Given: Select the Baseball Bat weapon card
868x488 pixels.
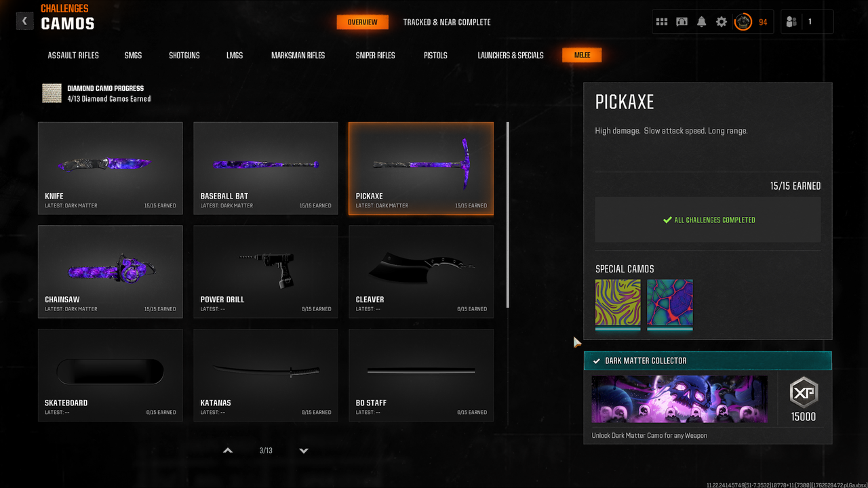Looking at the screenshot, I should [x=266, y=168].
